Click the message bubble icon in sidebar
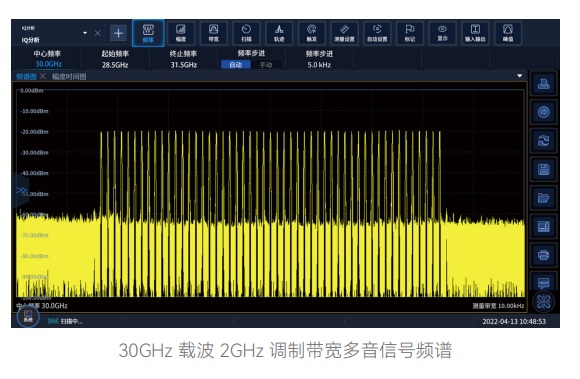 tap(543, 282)
